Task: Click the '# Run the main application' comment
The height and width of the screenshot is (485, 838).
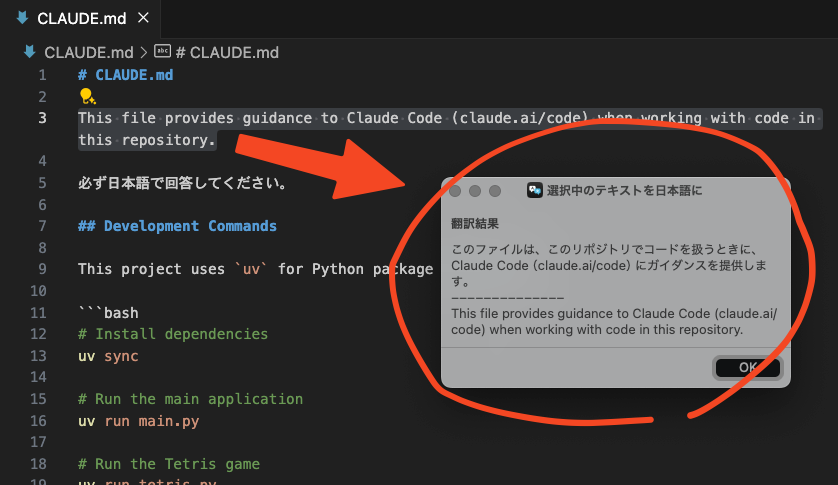Action: pos(191,399)
